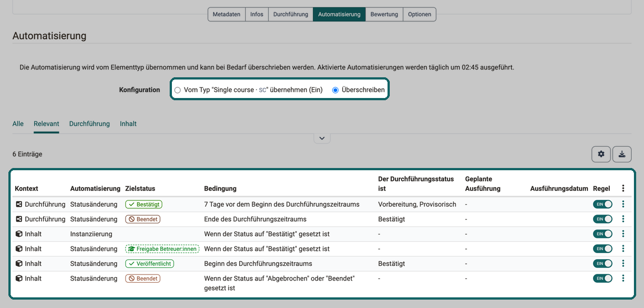Show Alle automation entries
The width and height of the screenshot is (644, 308).
coord(18,124)
